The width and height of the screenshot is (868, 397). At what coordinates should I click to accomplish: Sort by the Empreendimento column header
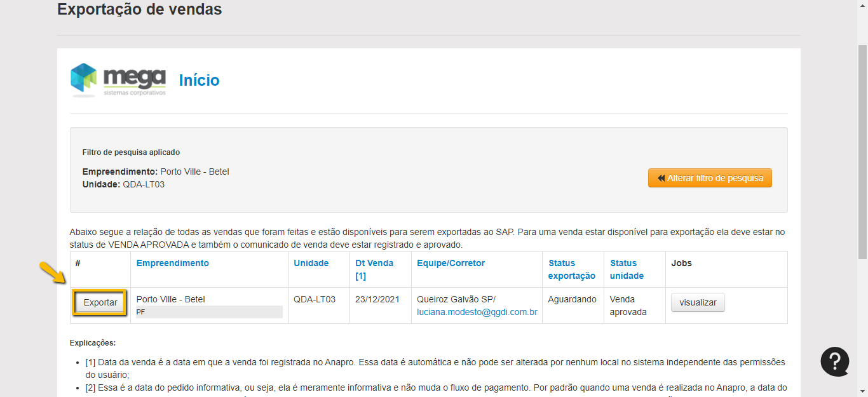point(172,263)
